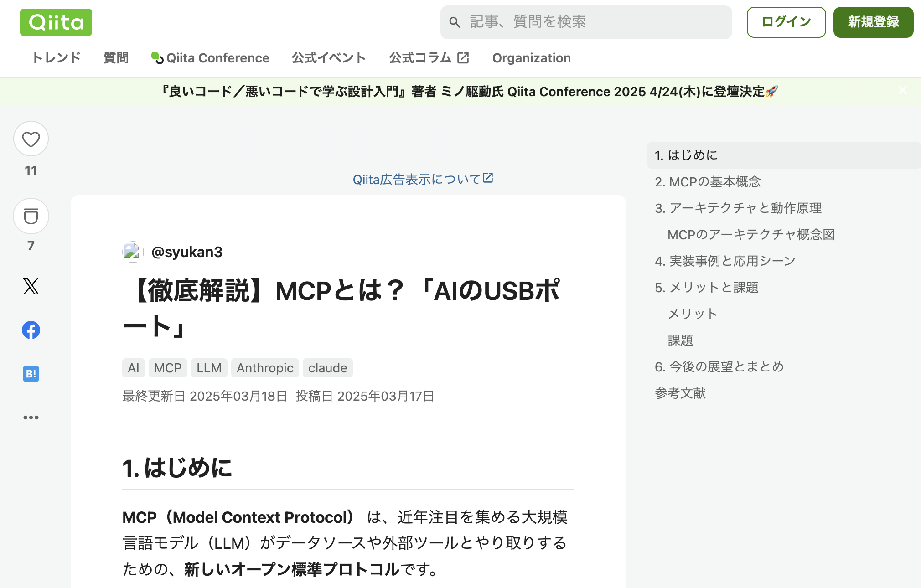Click the 1. はじめに article heading

click(x=177, y=468)
